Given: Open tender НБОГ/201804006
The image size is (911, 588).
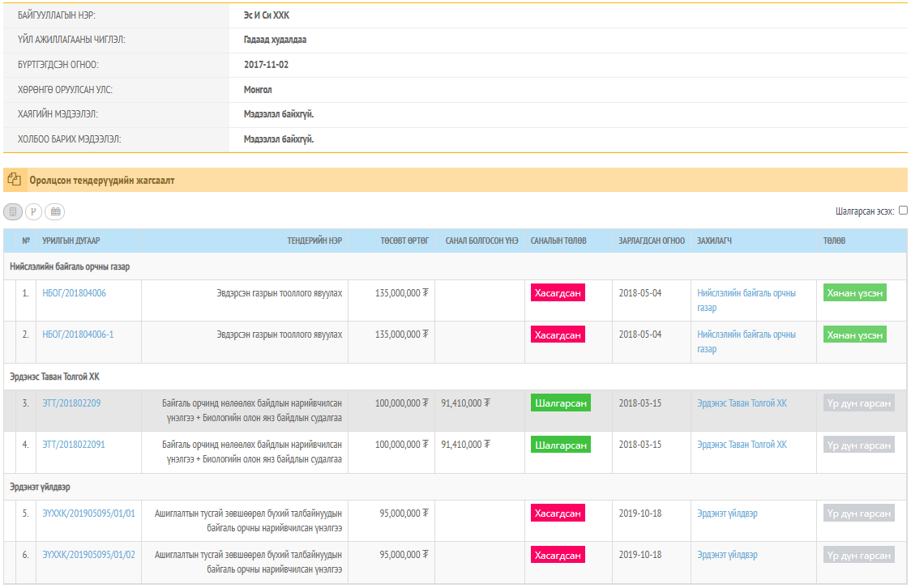Looking at the screenshot, I should 74,293.
